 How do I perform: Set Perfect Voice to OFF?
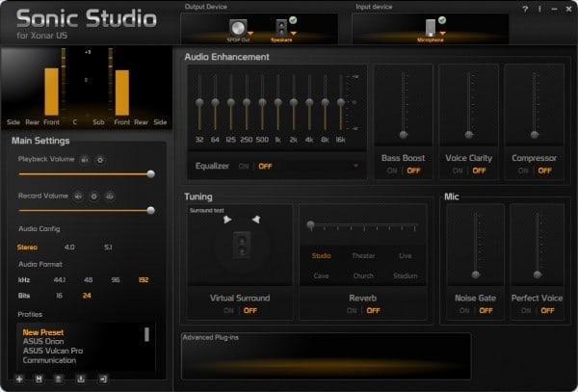[x=547, y=310]
